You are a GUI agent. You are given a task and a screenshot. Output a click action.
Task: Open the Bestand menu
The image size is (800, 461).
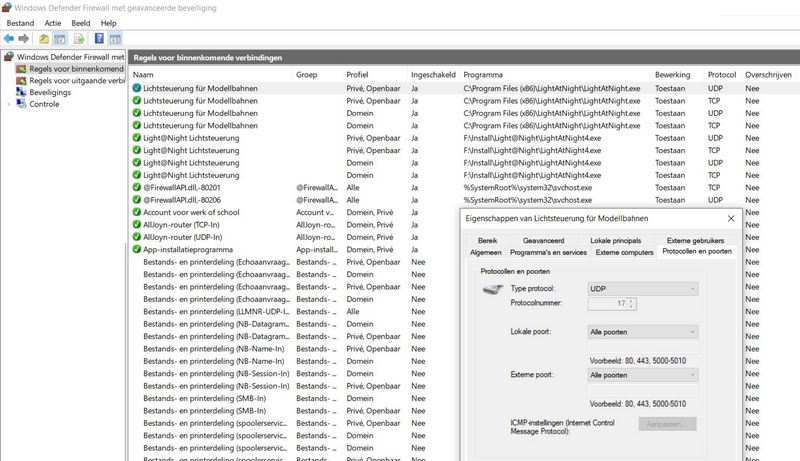20,23
